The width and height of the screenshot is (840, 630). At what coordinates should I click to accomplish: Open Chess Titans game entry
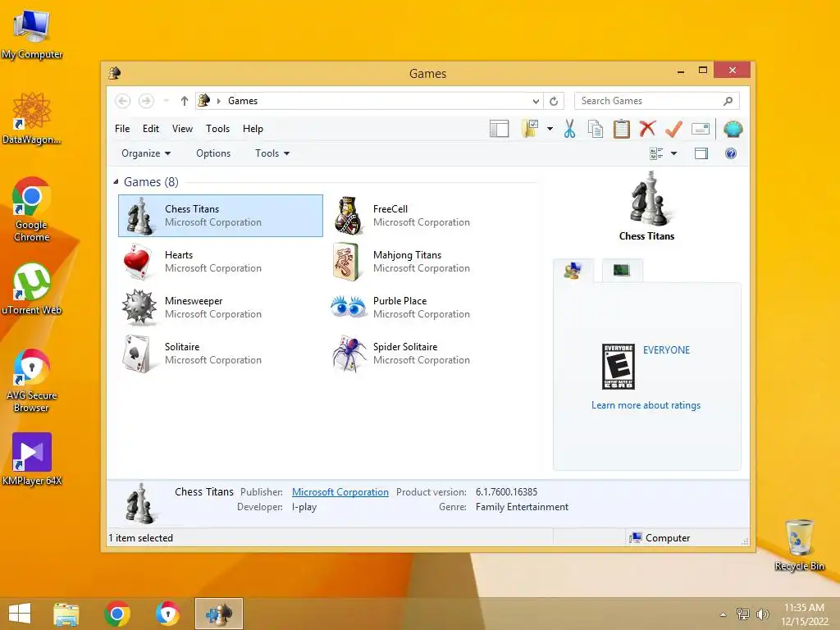point(220,216)
